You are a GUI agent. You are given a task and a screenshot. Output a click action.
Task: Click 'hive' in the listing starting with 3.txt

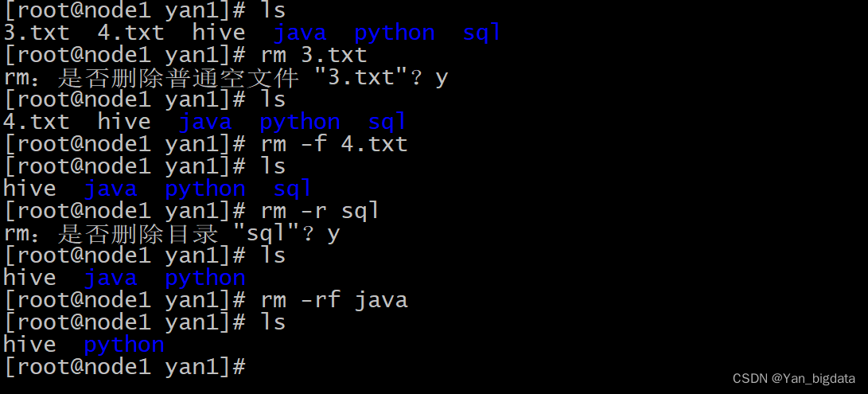pos(219,32)
